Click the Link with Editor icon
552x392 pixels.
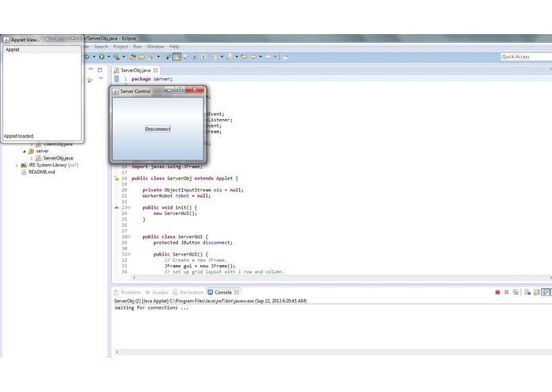pyautogui.click(x=90, y=80)
